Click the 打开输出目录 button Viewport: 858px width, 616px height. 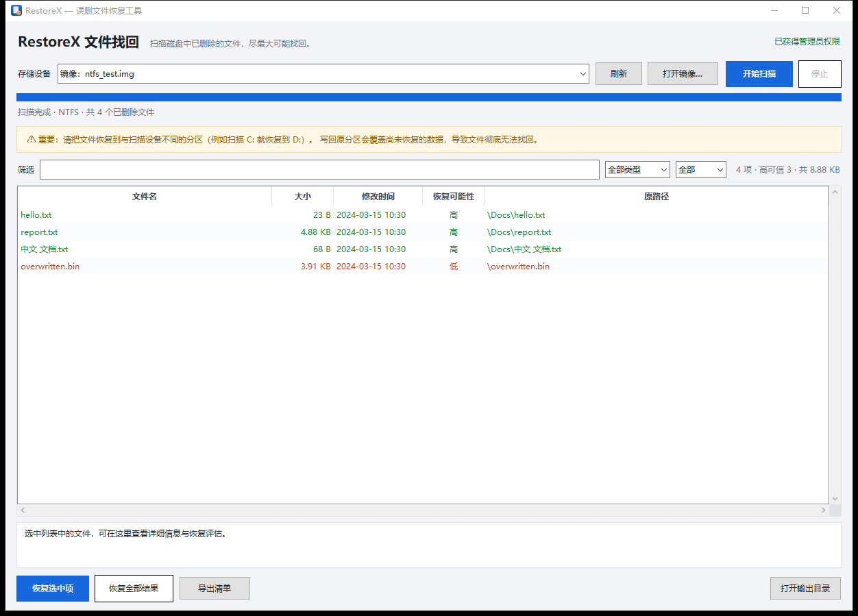[805, 589]
